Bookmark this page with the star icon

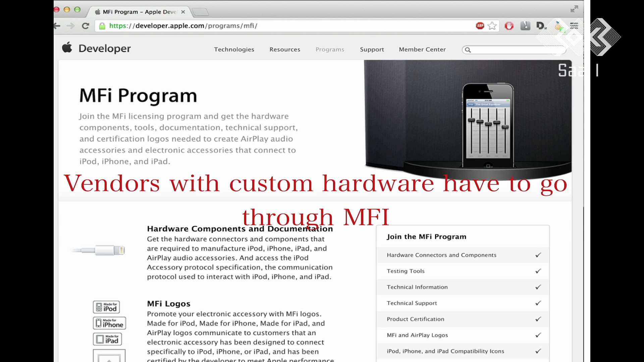click(492, 26)
